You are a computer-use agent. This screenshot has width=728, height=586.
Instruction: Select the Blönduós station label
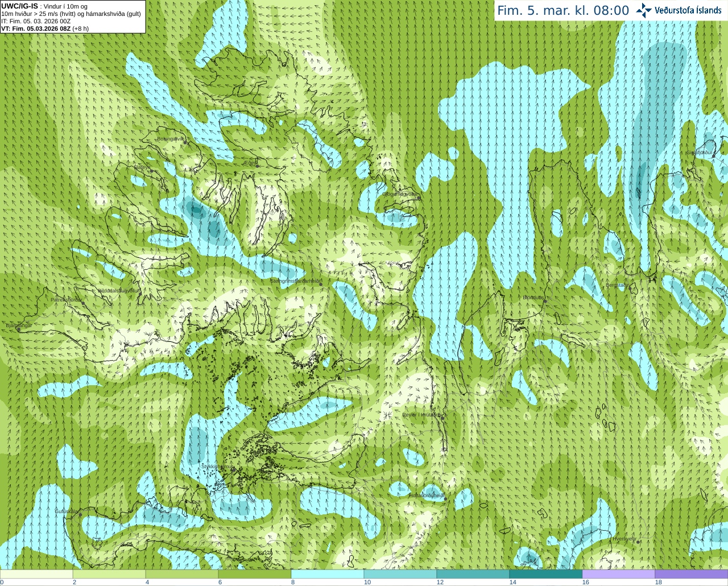[533, 298]
